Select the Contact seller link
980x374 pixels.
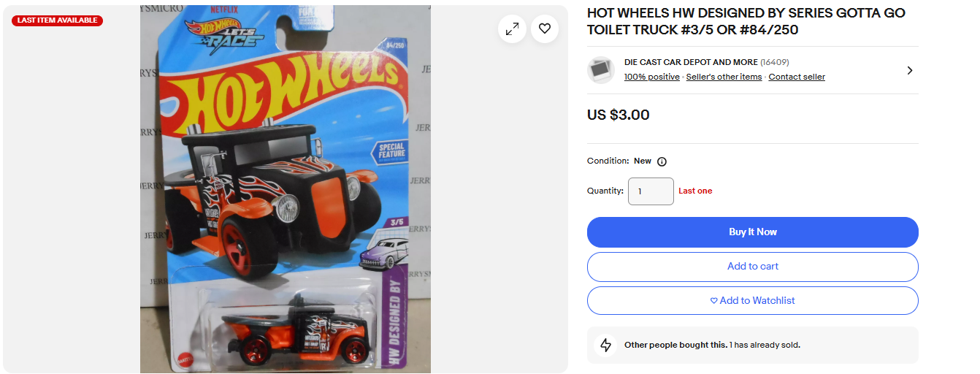click(x=797, y=77)
